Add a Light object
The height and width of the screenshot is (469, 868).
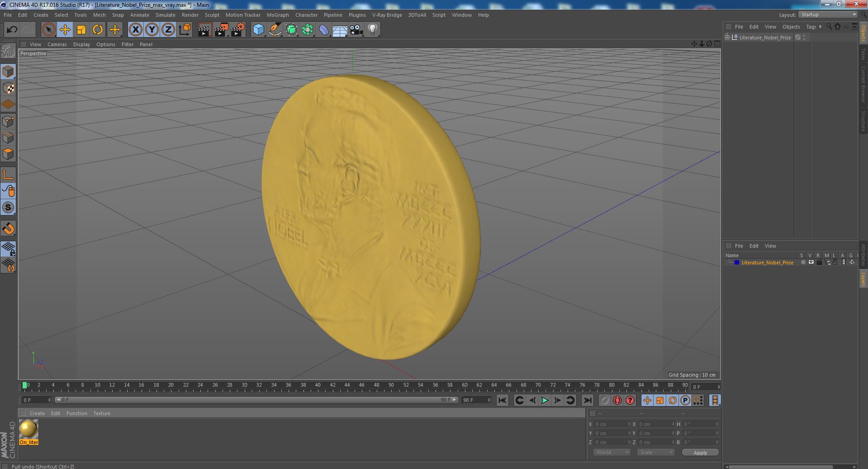tap(372, 30)
